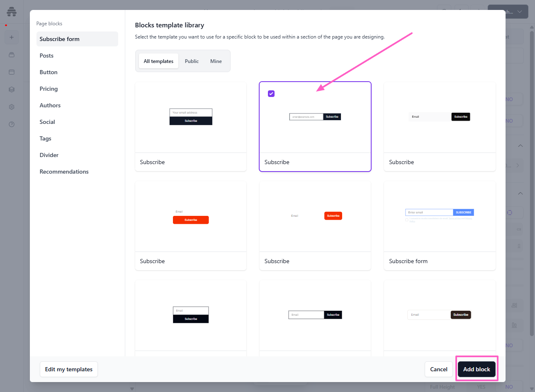Click the help question mark icon

12,124
